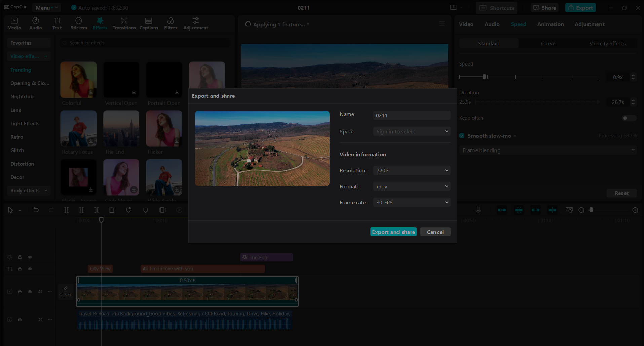
Task: Open the Stickers panel
Action: pos(79,24)
